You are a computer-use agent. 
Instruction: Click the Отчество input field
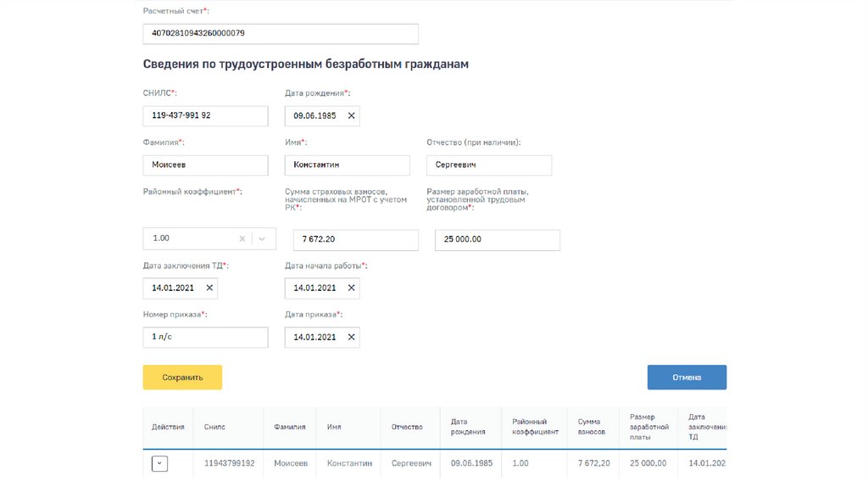coord(488,165)
